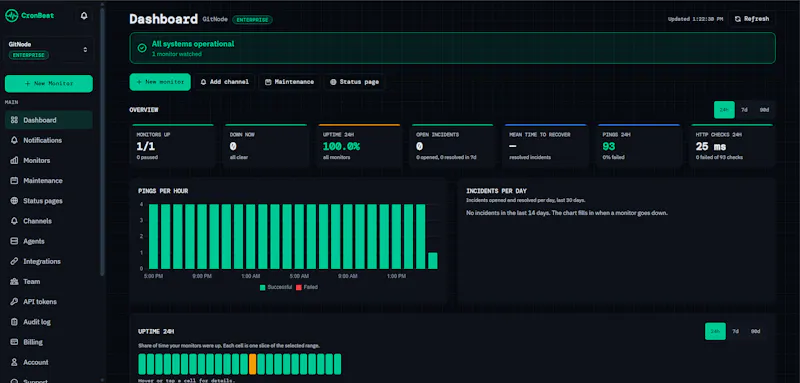Click the Channels bell icon in sidebar

14,221
